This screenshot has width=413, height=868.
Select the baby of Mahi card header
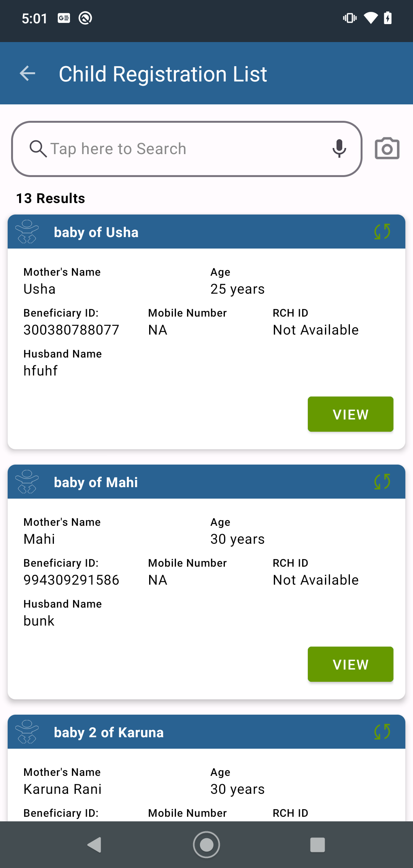pyautogui.click(x=206, y=482)
